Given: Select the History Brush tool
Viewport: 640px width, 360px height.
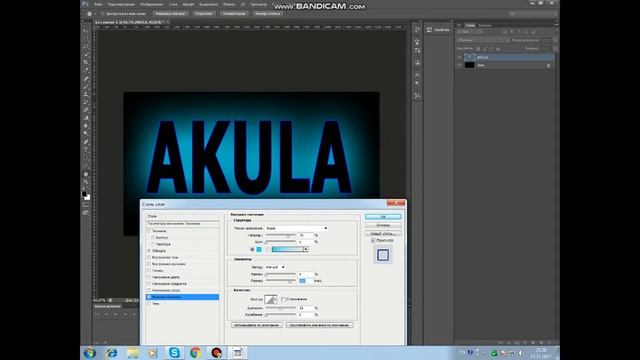Looking at the screenshot, I should pos(86,102).
